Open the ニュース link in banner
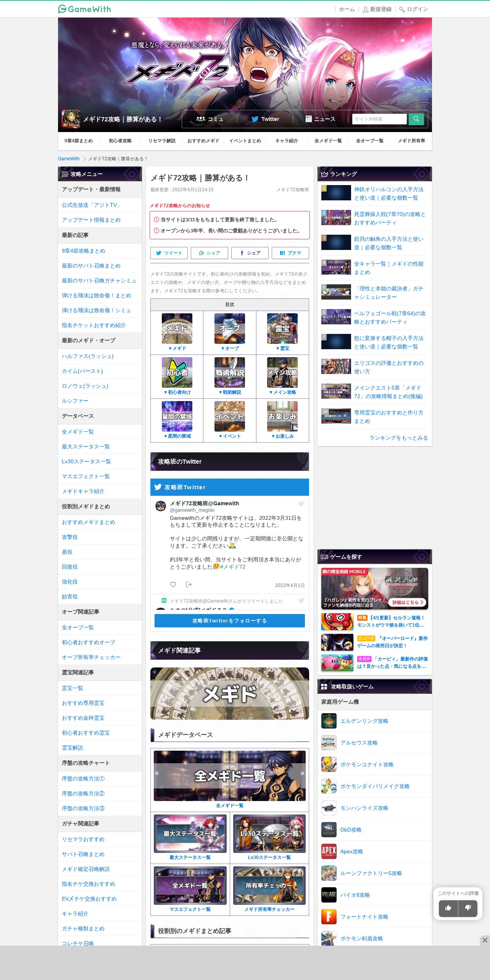 (x=321, y=119)
